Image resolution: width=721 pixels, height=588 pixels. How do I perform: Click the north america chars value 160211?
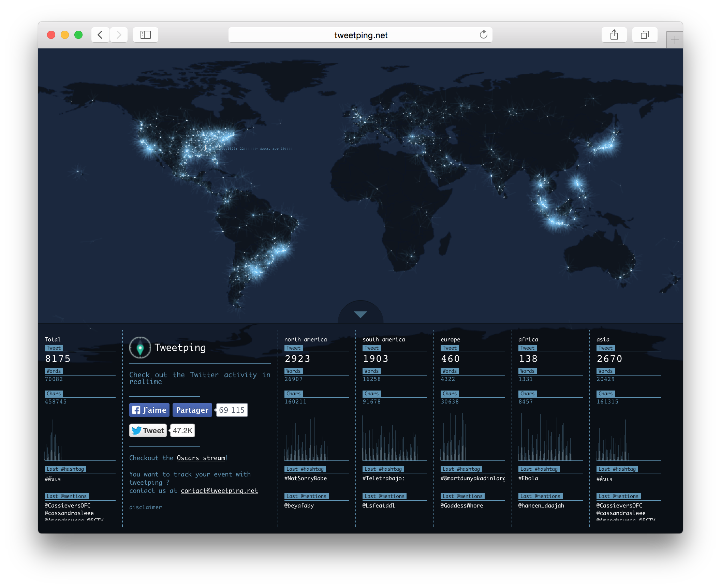[x=295, y=401]
